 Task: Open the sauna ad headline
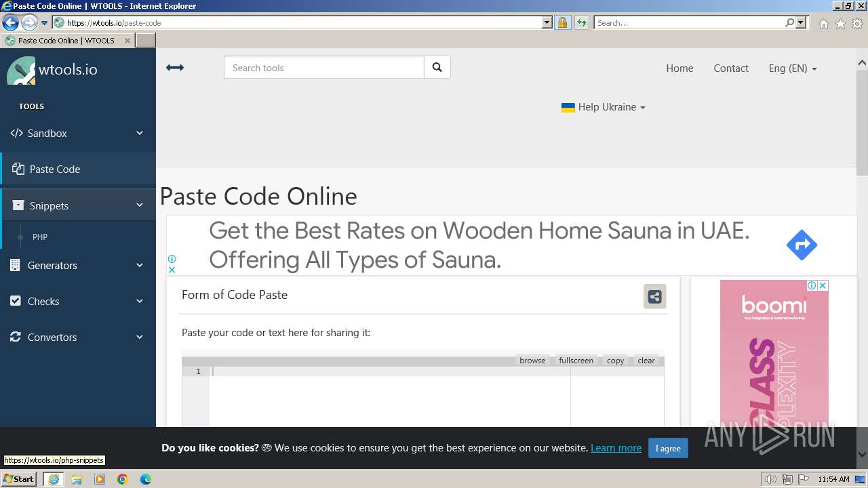[x=479, y=245]
